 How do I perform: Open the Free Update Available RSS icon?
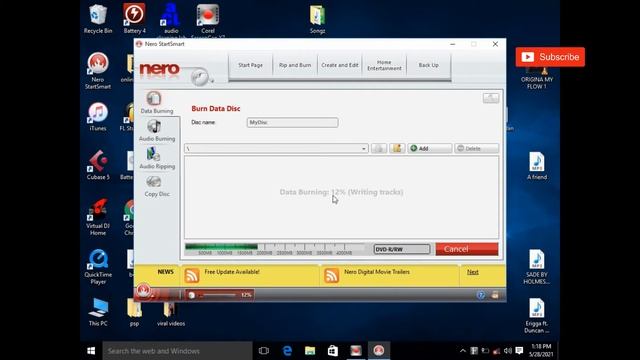[x=192, y=276]
